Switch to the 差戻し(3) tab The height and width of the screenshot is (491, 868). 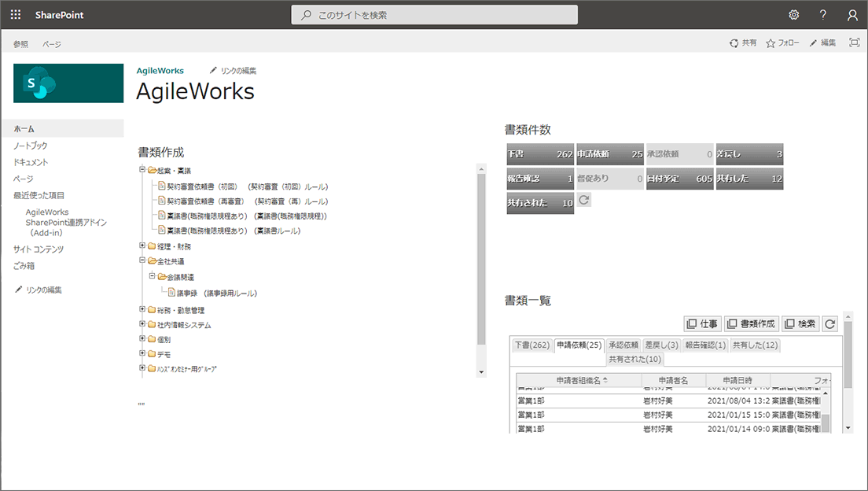(661, 345)
